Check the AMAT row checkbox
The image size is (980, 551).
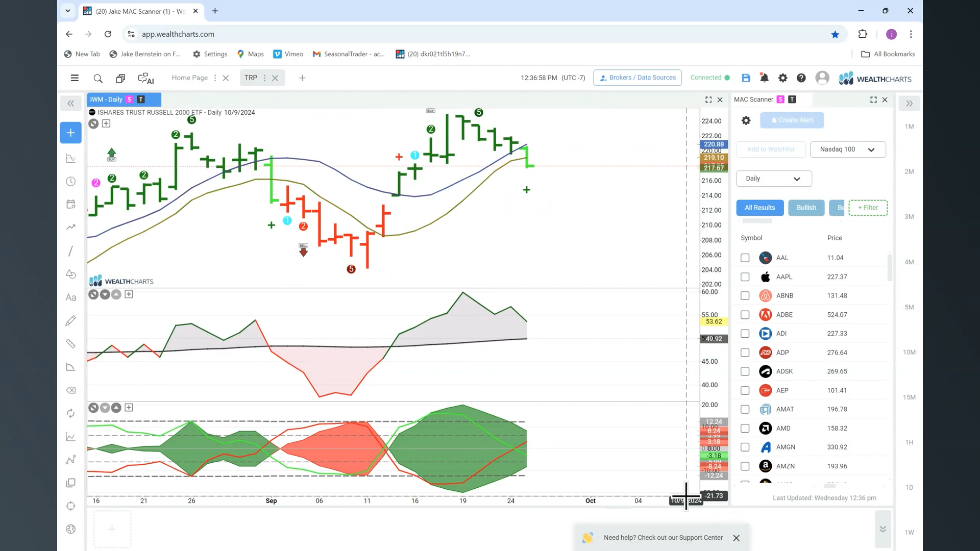(745, 409)
